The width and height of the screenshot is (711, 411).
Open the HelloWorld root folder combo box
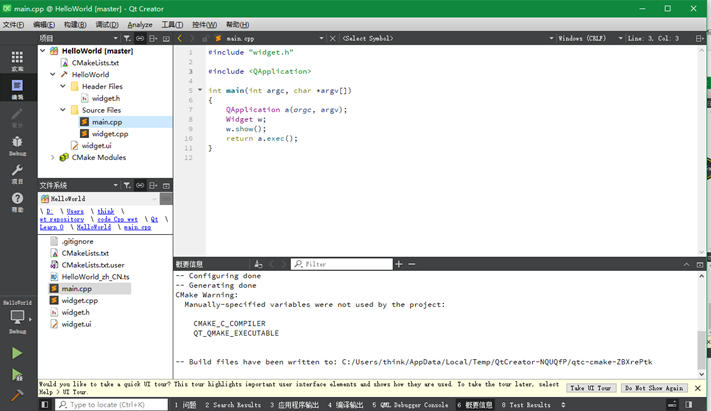pyautogui.click(x=99, y=199)
